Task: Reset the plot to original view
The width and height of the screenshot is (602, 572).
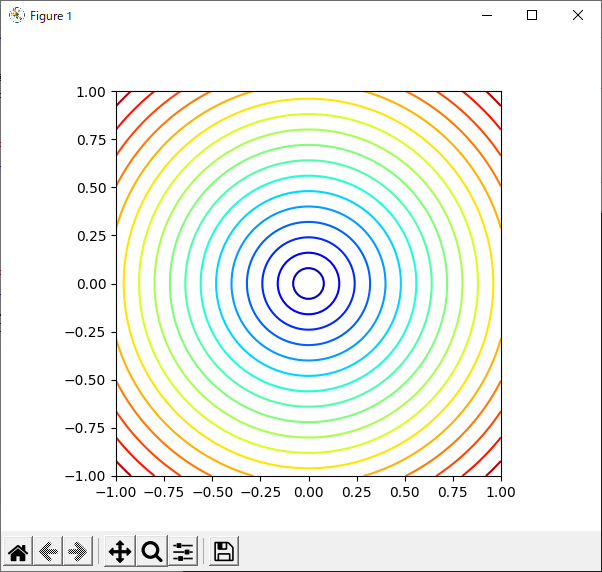Action: click(x=18, y=551)
